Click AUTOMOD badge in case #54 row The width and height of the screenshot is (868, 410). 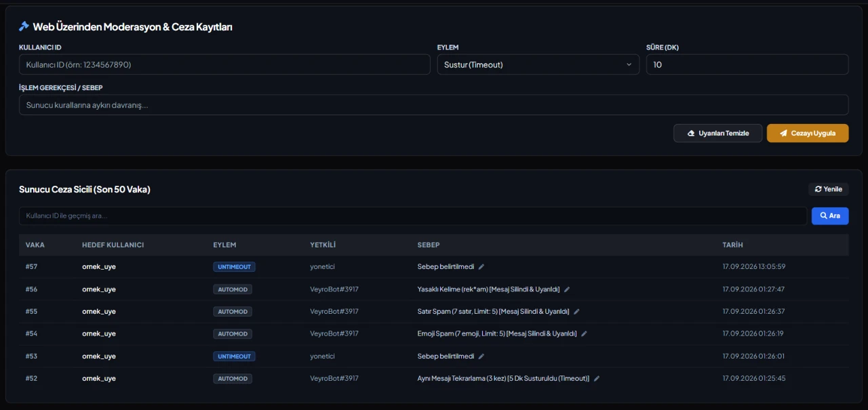[233, 334]
